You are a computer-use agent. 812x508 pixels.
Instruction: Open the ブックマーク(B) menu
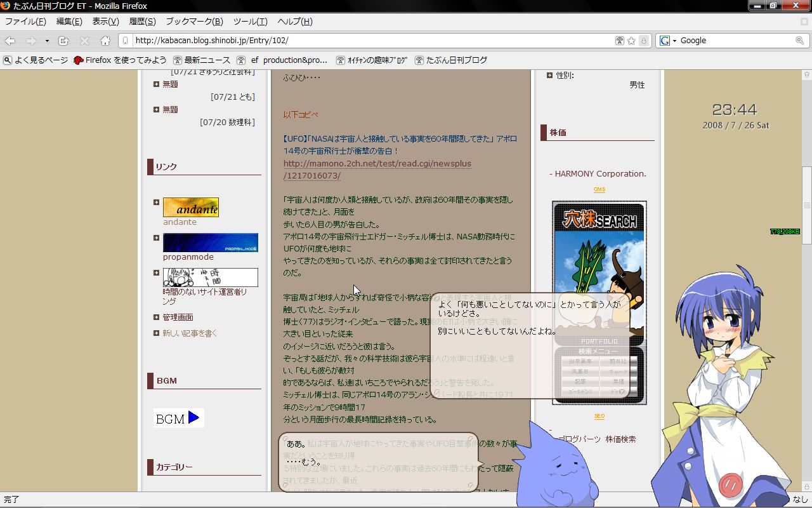[194, 22]
